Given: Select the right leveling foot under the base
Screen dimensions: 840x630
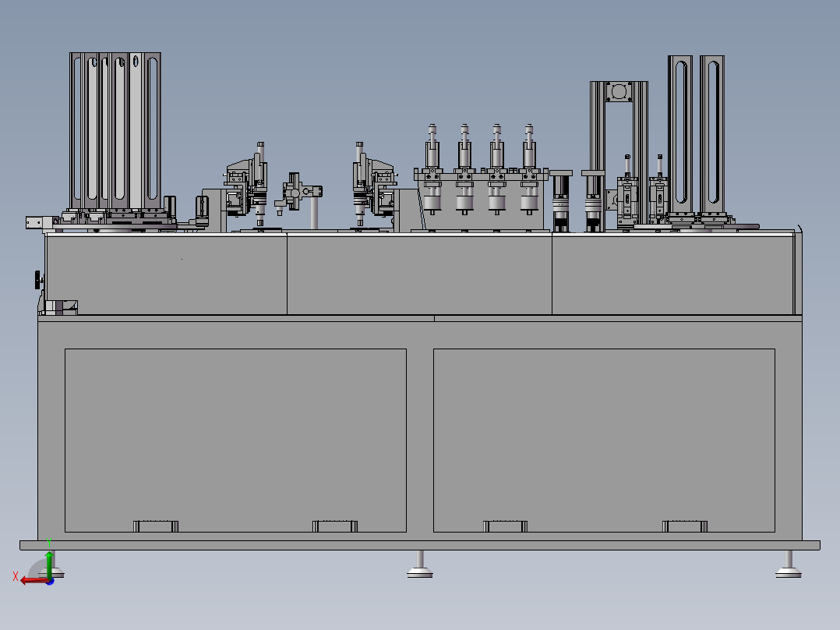Looking at the screenshot, I should pyautogui.click(x=789, y=564).
